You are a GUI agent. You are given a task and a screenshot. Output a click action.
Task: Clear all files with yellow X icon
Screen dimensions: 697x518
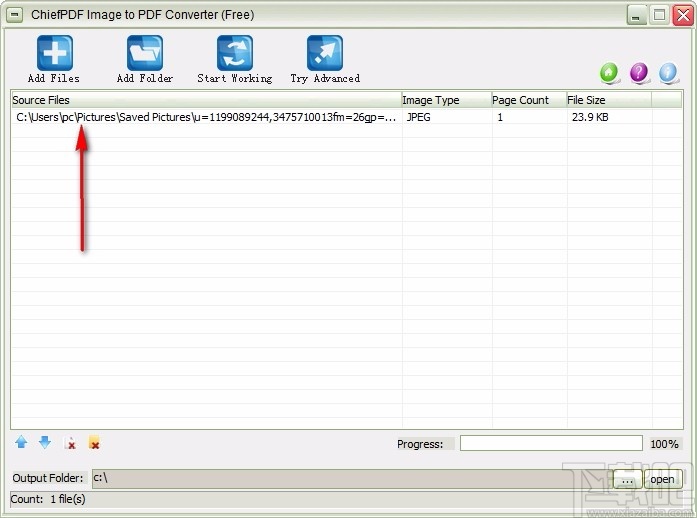coord(94,443)
